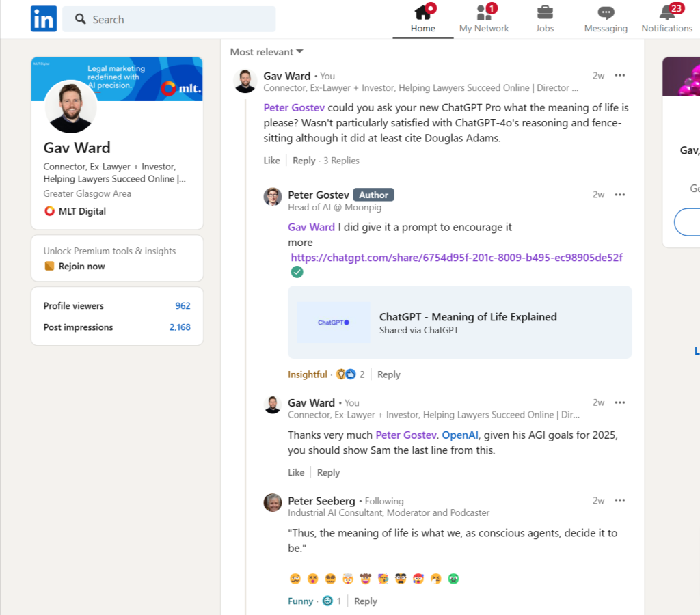Click "Head of AI @ Moonpig" headline

click(x=335, y=208)
